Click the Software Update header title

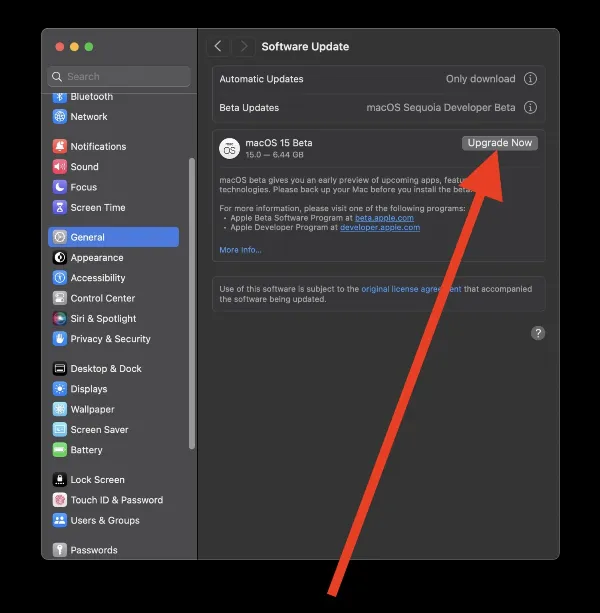(x=305, y=47)
